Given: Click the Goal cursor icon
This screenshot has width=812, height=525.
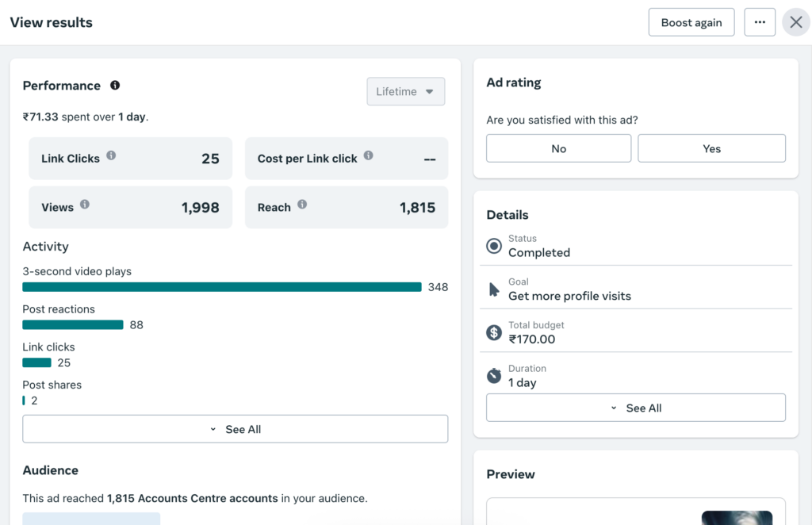Looking at the screenshot, I should 494,289.
